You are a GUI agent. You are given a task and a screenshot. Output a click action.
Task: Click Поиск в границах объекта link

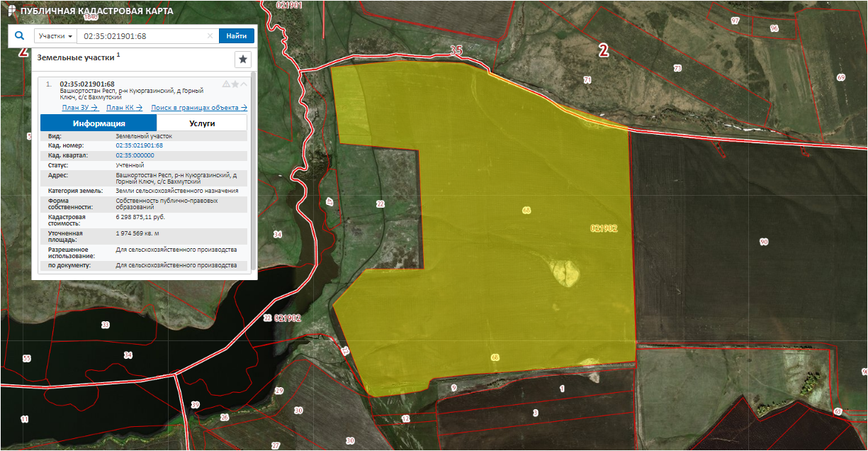click(198, 108)
